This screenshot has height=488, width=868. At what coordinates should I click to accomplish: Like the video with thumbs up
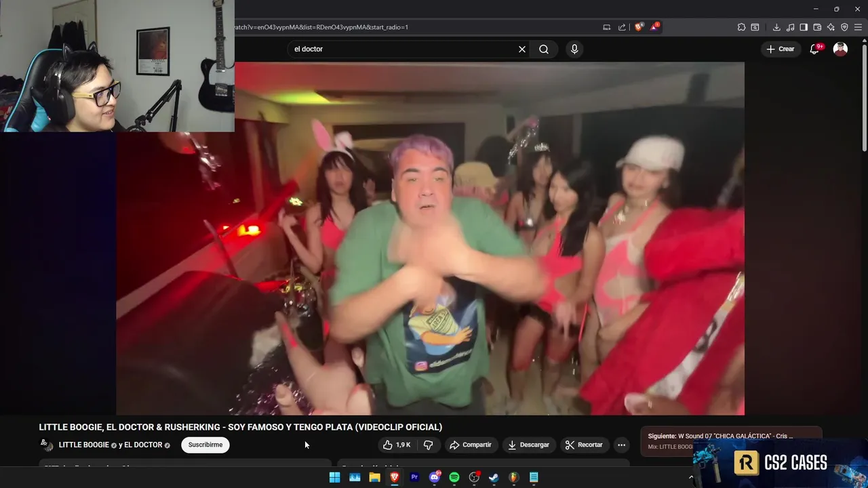pos(397,445)
